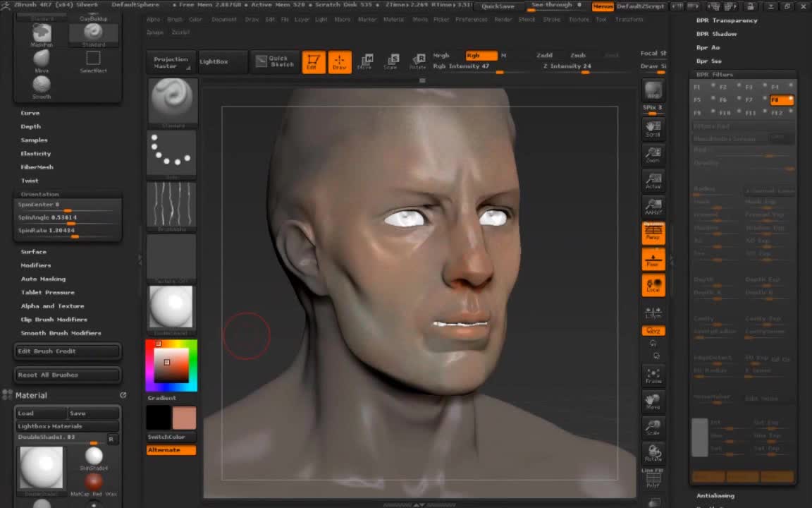The width and height of the screenshot is (812, 508).
Task: Open the Light menu
Action: point(321,20)
